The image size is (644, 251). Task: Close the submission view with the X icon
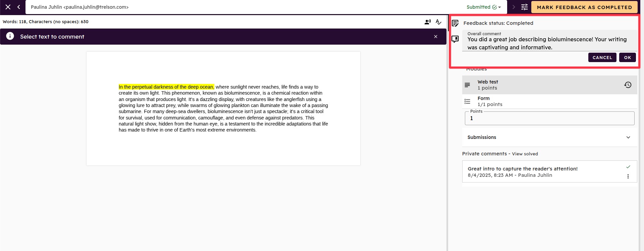[8, 7]
